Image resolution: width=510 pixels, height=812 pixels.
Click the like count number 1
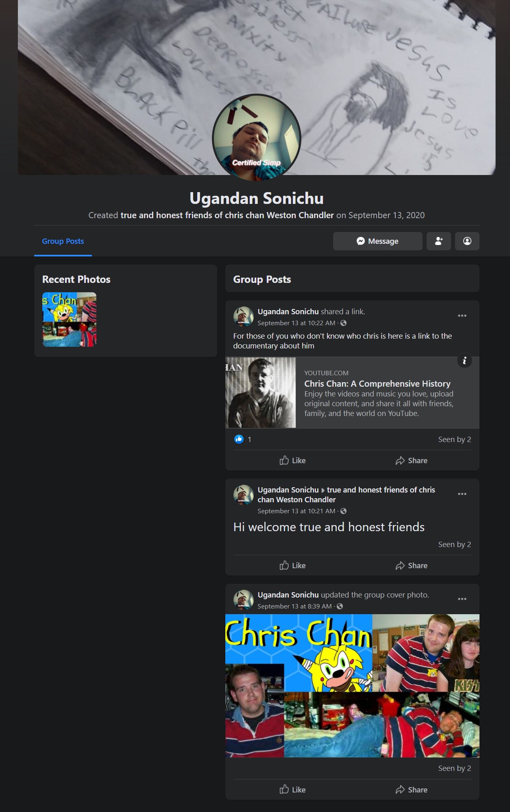click(x=249, y=439)
